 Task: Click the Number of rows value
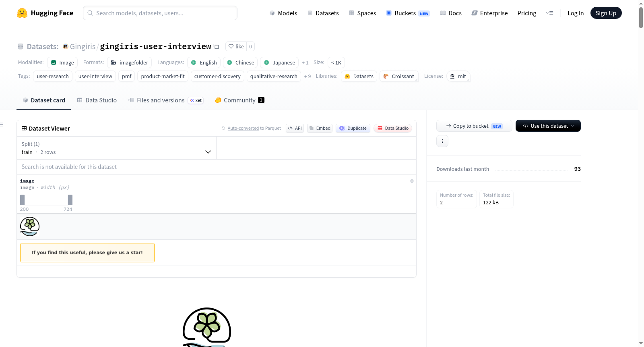click(442, 203)
